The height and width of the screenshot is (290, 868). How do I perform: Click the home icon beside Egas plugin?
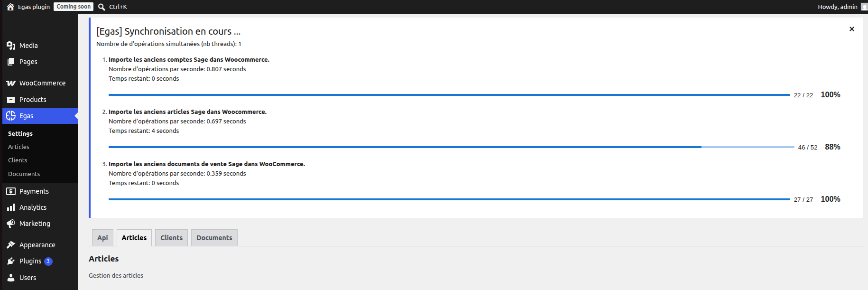pos(10,7)
